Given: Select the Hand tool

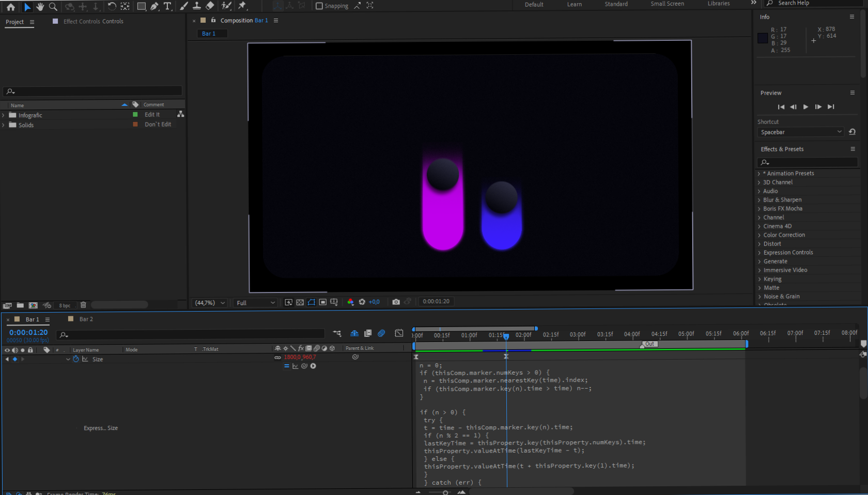Looking at the screenshot, I should pos(40,6).
